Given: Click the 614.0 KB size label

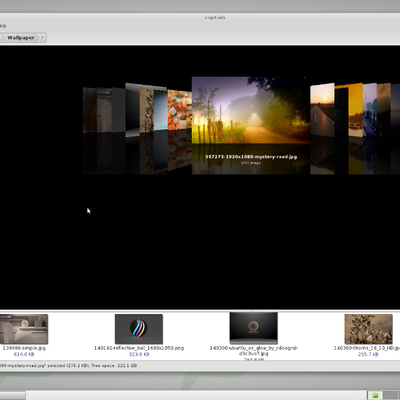Looking at the screenshot, I should 24,354.
